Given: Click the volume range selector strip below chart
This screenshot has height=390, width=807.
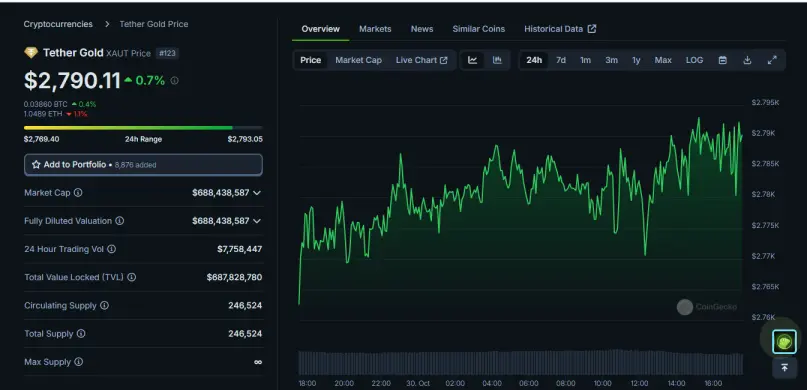Looking at the screenshot, I should 521,363.
